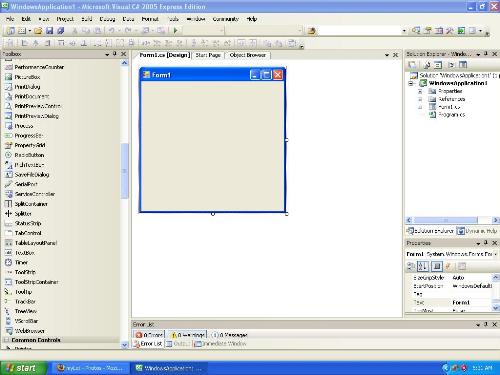Open the Find combo box dropdown arrow
This screenshot has height=375, width=500.
point(404,31)
